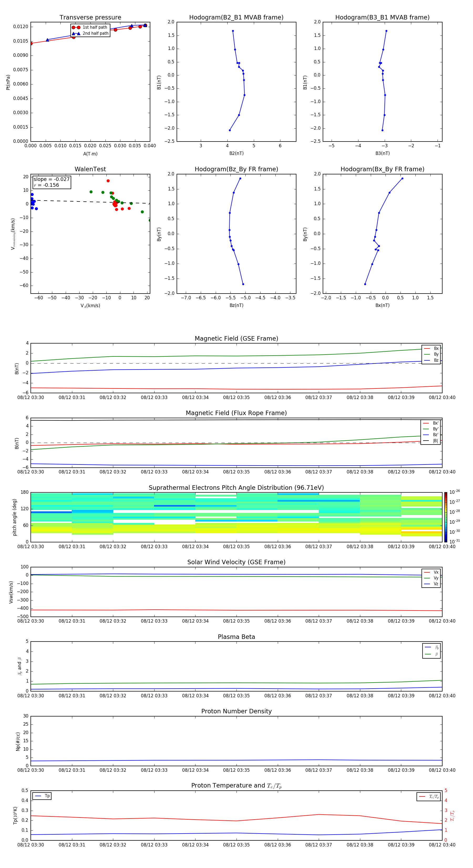Click the 'A(T·m)' x-axis label
Viewport: 473px width, 868px height.
click(90, 154)
